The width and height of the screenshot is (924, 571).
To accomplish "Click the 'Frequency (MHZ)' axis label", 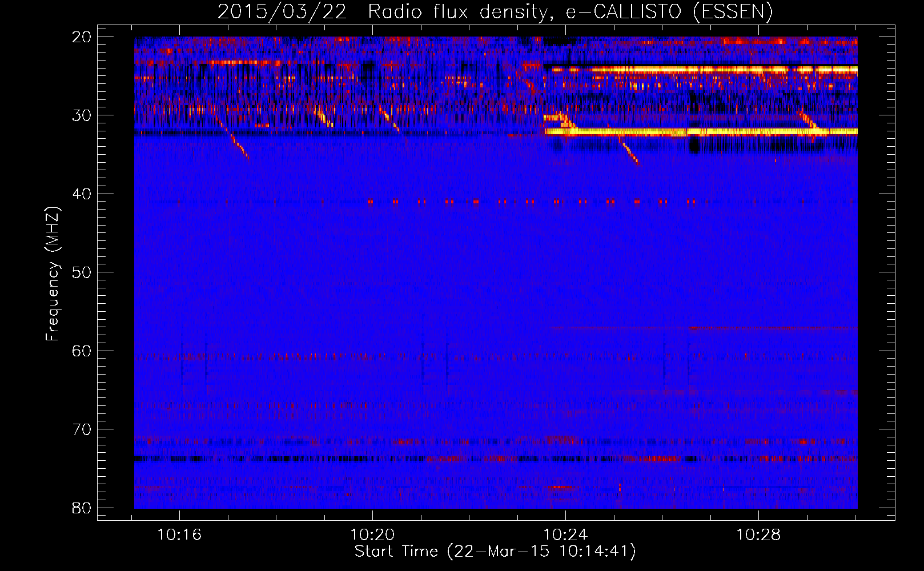I will [x=53, y=274].
